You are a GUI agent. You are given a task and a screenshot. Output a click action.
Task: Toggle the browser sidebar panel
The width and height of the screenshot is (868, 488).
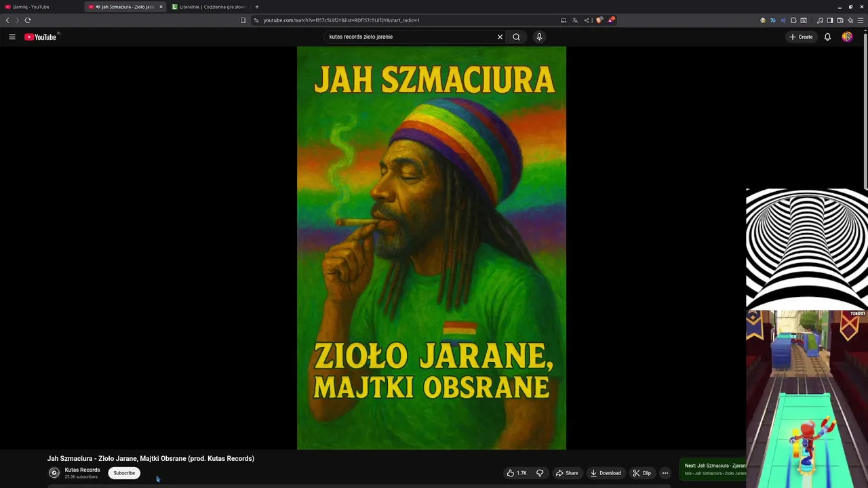[830, 20]
